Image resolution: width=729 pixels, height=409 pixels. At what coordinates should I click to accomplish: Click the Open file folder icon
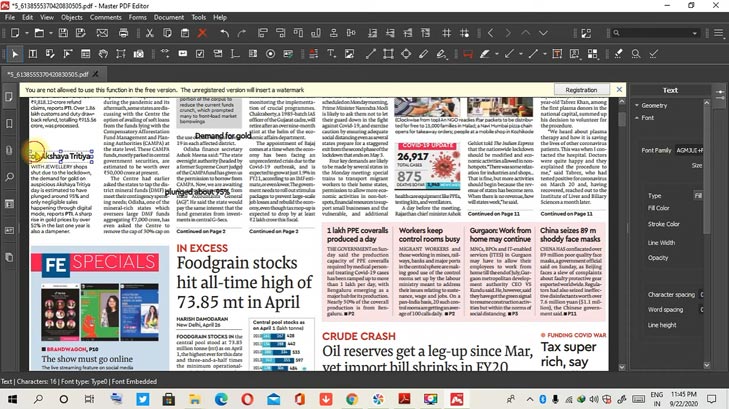pyautogui.click(x=39, y=33)
